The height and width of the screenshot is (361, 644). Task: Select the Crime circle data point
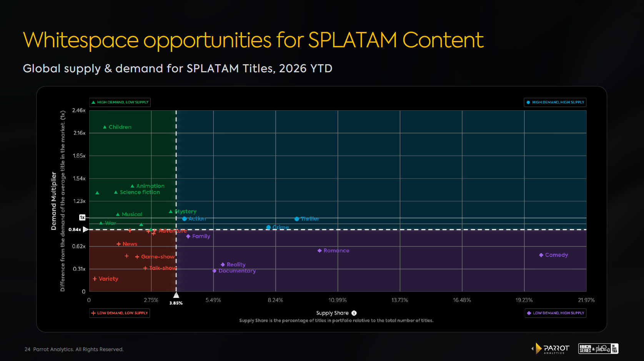268,228
